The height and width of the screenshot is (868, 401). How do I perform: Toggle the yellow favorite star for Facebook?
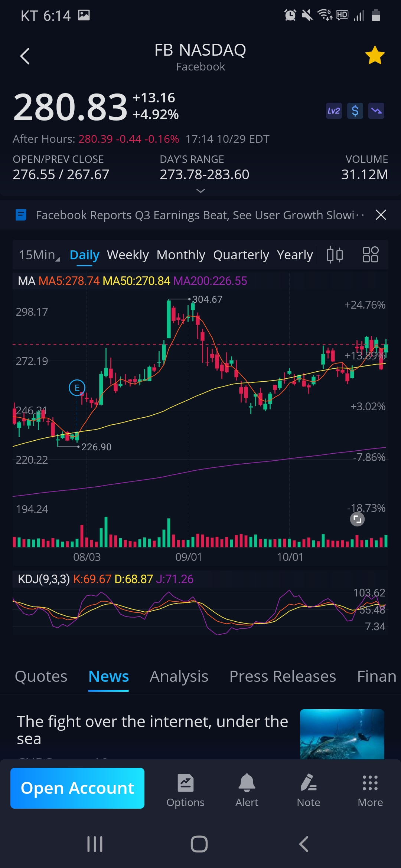pos(375,56)
